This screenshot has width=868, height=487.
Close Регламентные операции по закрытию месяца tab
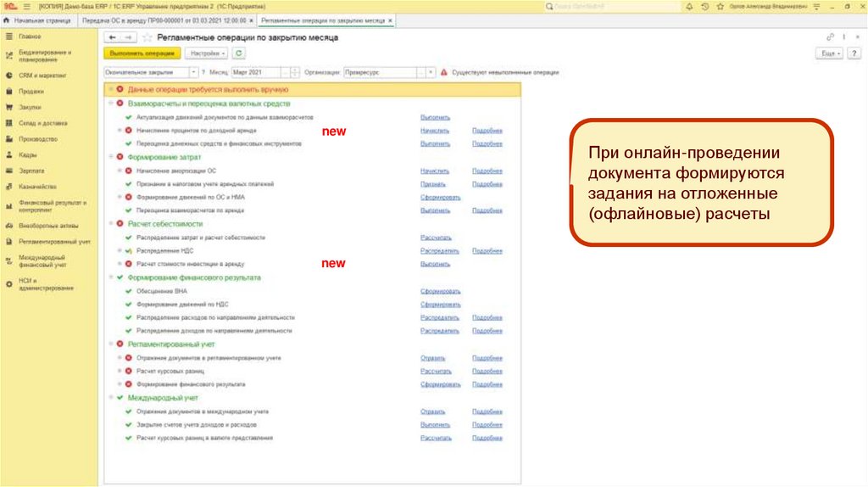[390, 20]
